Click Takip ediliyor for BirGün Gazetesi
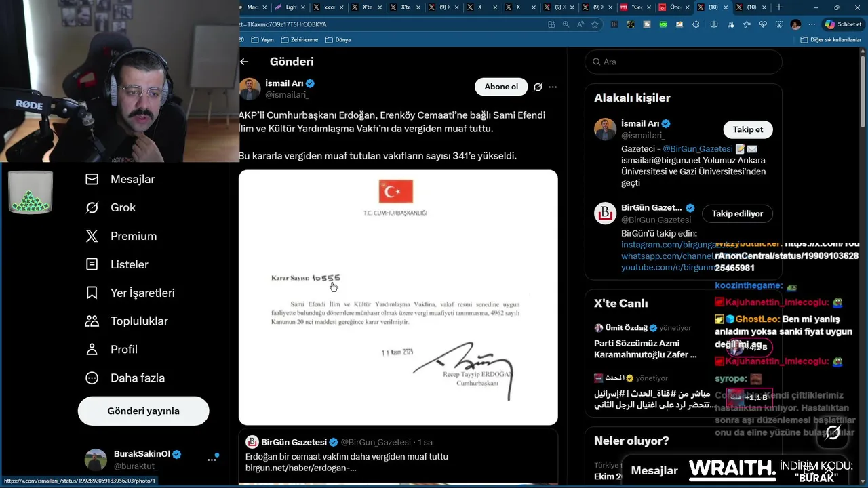 737,213
